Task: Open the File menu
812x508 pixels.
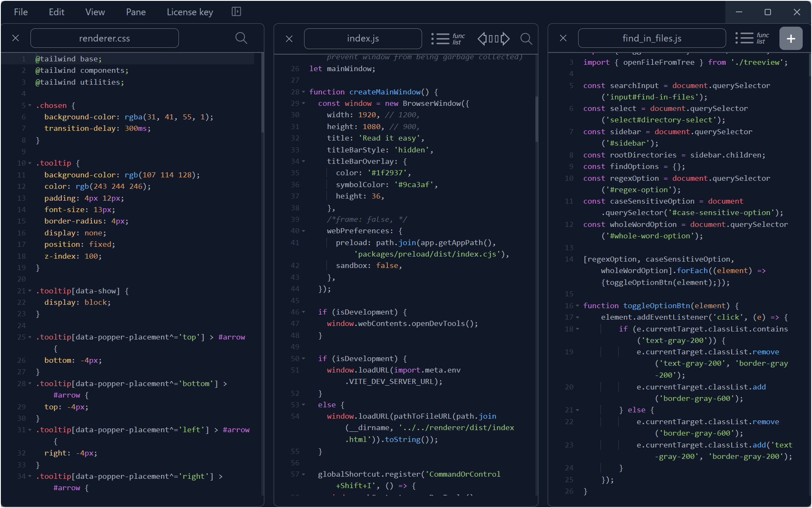Action: [21, 12]
